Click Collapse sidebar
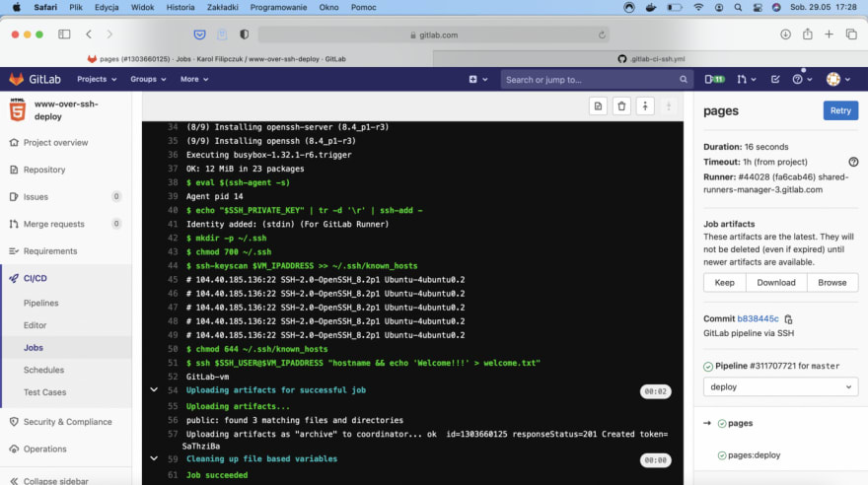Image resolution: width=868 pixels, height=485 pixels. coord(55,481)
